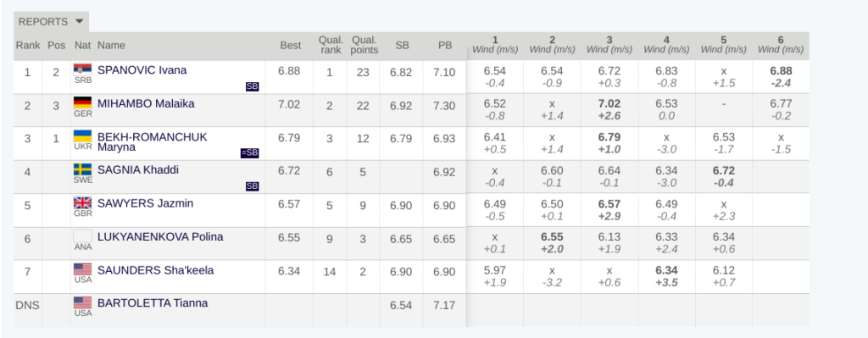Click the Germany flag icon next to MIHAMBO
The height and width of the screenshot is (338, 868).
pyautogui.click(x=82, y=103)
